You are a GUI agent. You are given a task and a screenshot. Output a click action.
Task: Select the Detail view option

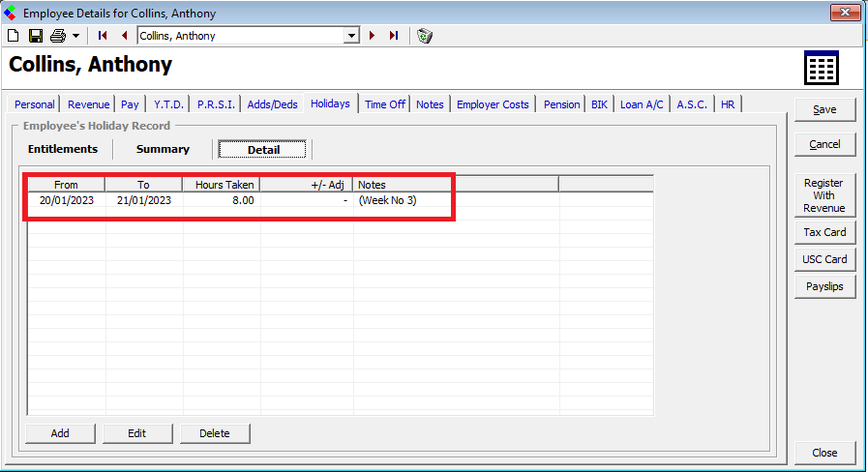coord(263,149)
